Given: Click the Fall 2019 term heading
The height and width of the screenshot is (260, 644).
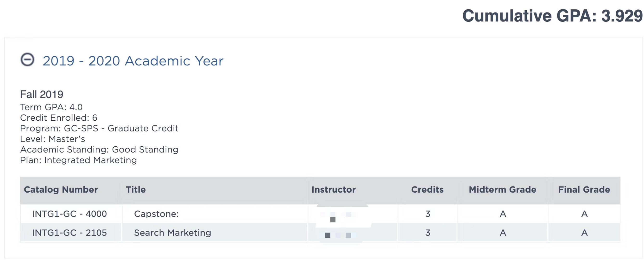Looking at the screenshot, I should 42,94.
